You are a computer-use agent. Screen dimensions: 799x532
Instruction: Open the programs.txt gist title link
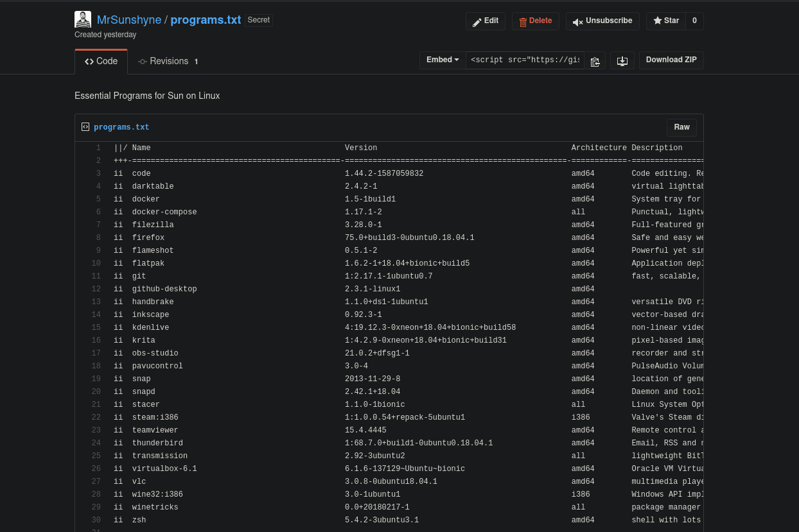(207, 20)
